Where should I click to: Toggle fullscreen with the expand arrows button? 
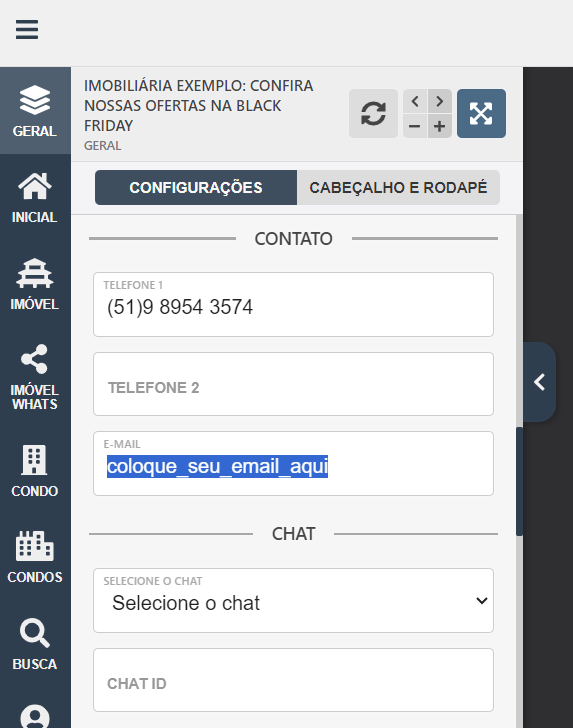481,113
